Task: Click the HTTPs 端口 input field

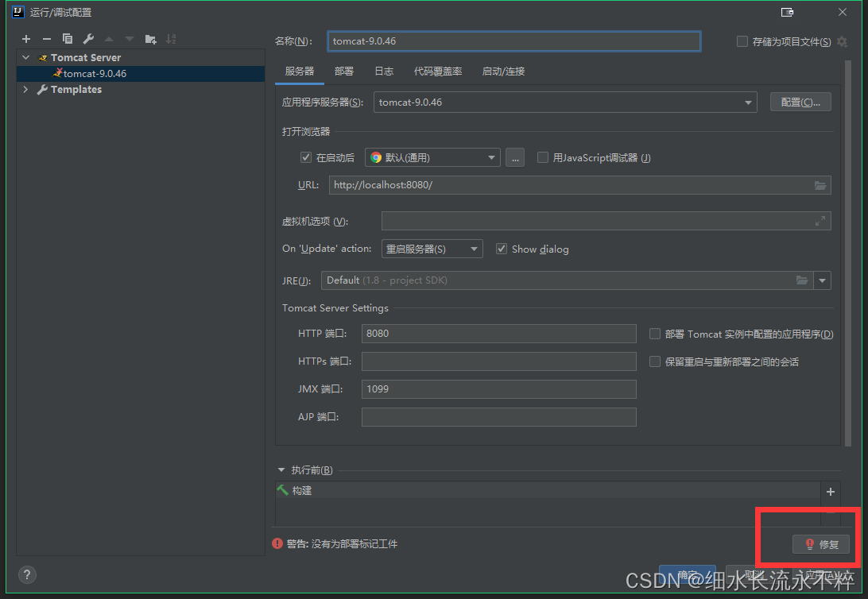Action: [498, 361]
